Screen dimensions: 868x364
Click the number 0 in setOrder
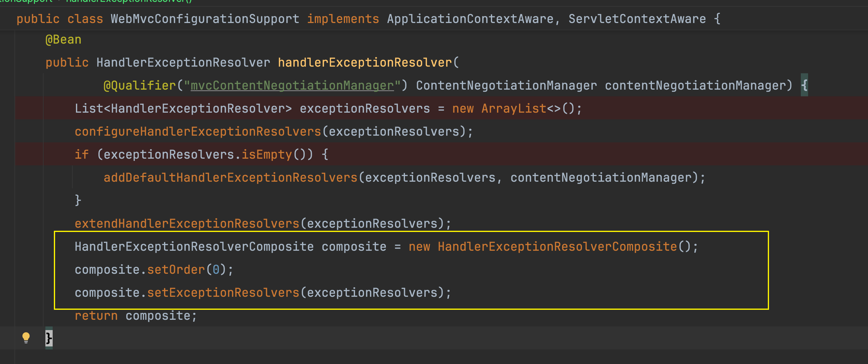point(216,270)
